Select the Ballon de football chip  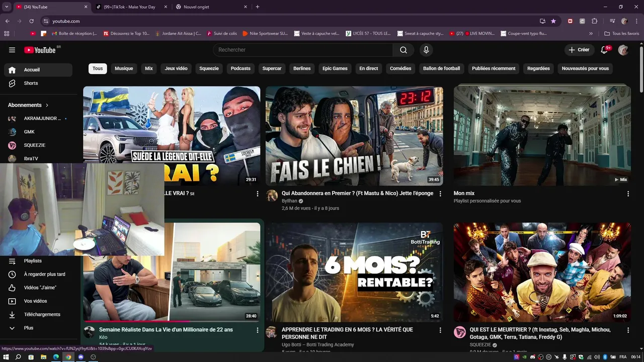tap(442, 68)
